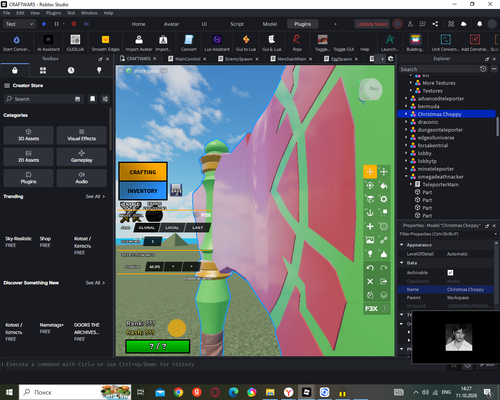Open the F3X help question mark
The image size is (500, 400).
coord(385,309)
